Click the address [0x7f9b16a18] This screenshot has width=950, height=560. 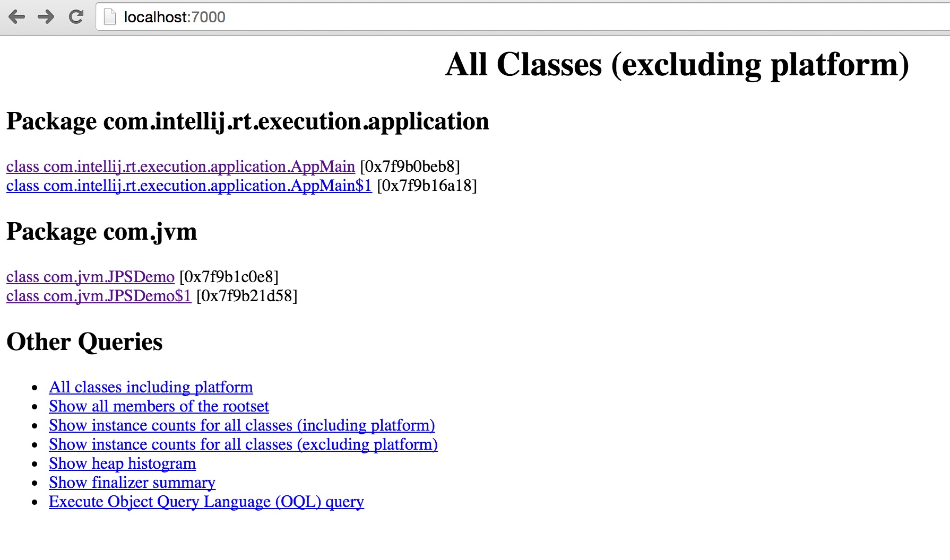click(427, 186)
